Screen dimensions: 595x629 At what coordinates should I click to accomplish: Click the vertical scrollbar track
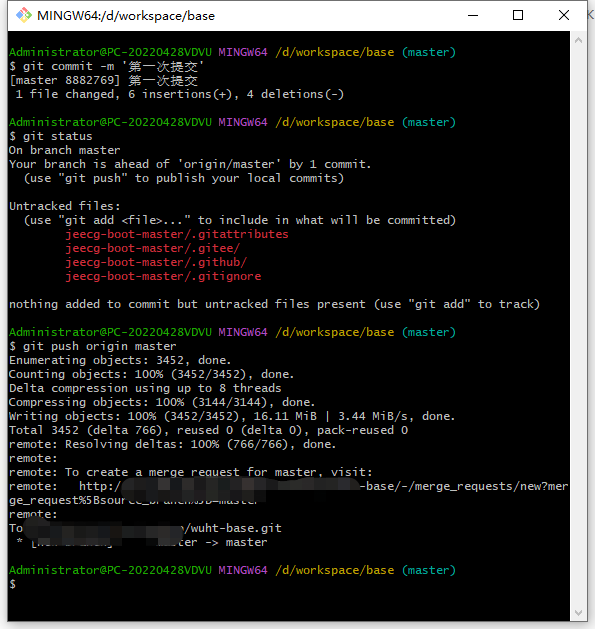coord(578,326)
